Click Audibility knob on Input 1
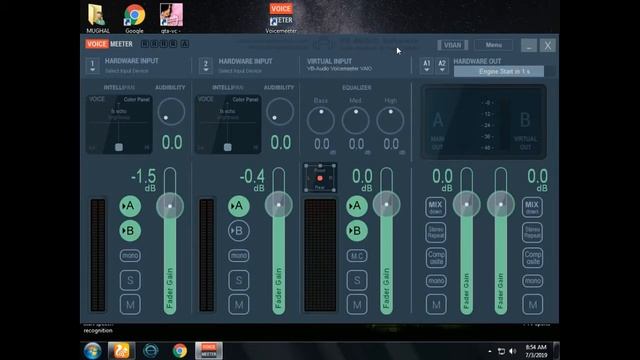 [x=171, y=111]
